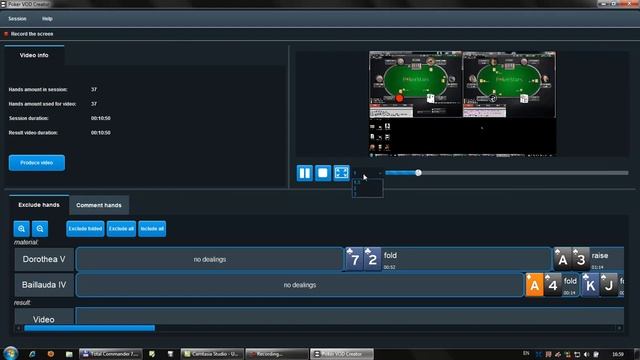Click the Include all button
640x360 pixels.
pos(152,229)
